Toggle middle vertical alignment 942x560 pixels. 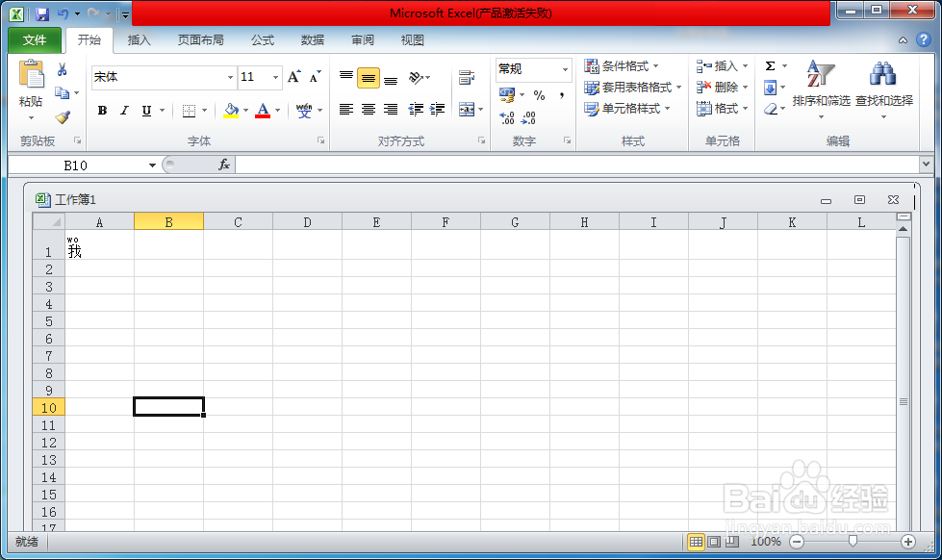(369, 78)
